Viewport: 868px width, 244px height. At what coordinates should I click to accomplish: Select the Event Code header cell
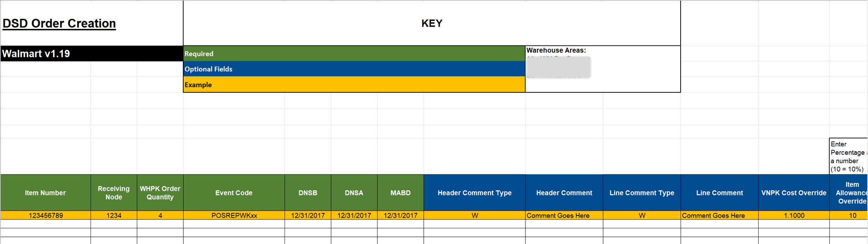point(234,193)
